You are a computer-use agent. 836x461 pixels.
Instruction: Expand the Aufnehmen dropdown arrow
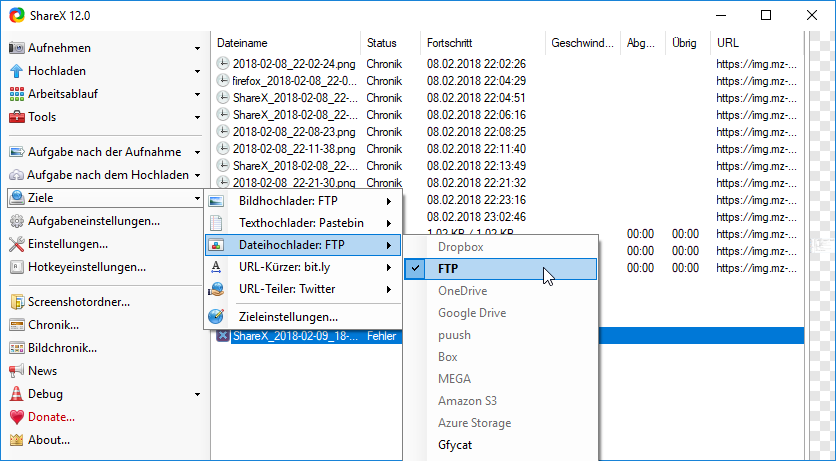(197, 48)
